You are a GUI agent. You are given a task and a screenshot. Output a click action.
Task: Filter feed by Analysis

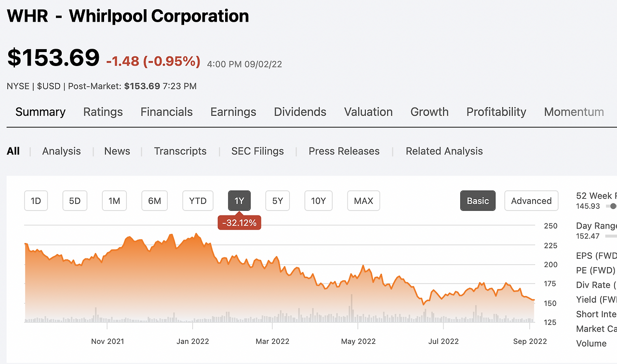61,151
